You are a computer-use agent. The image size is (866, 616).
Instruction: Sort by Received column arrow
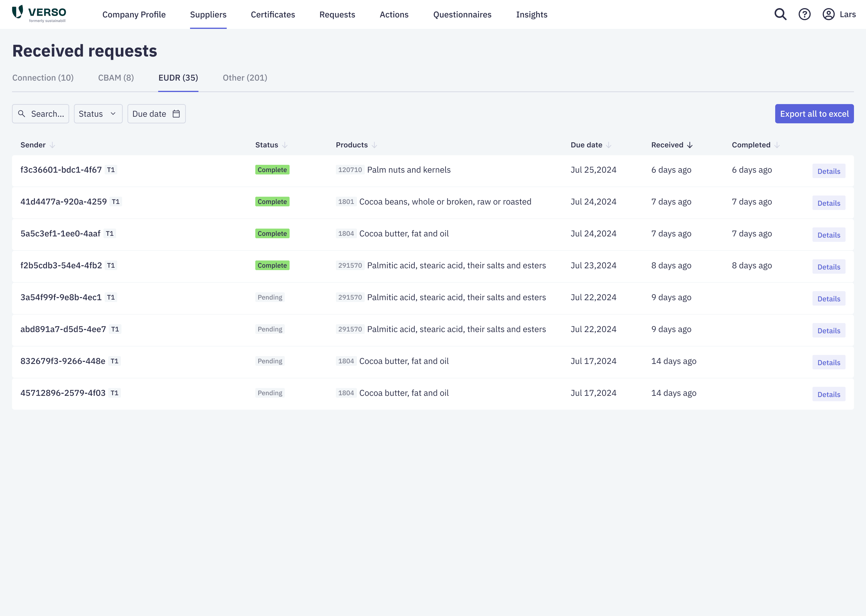coord(690,145)
